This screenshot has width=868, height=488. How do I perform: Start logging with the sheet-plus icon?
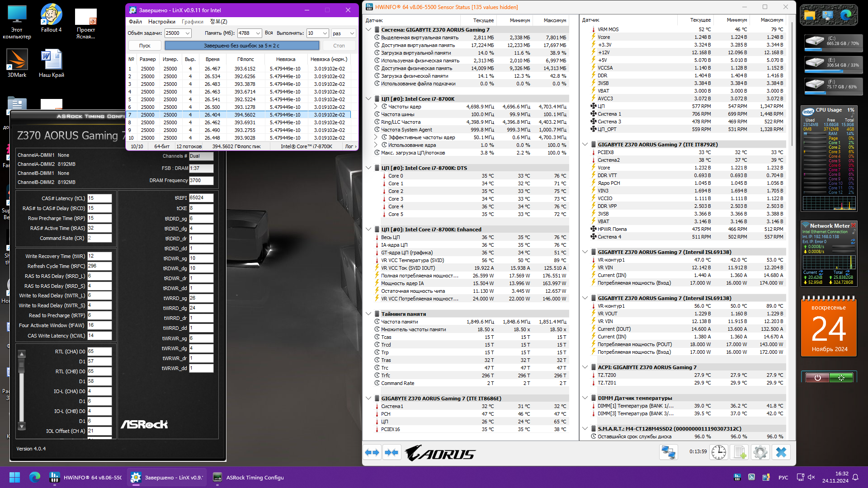[740, 452]
